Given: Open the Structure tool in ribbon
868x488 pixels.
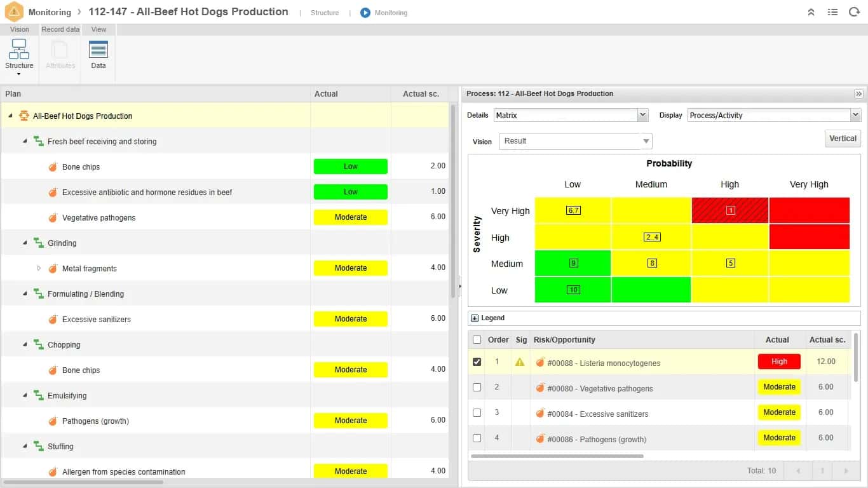Looking at the screenshot, I should click(19, 57).
